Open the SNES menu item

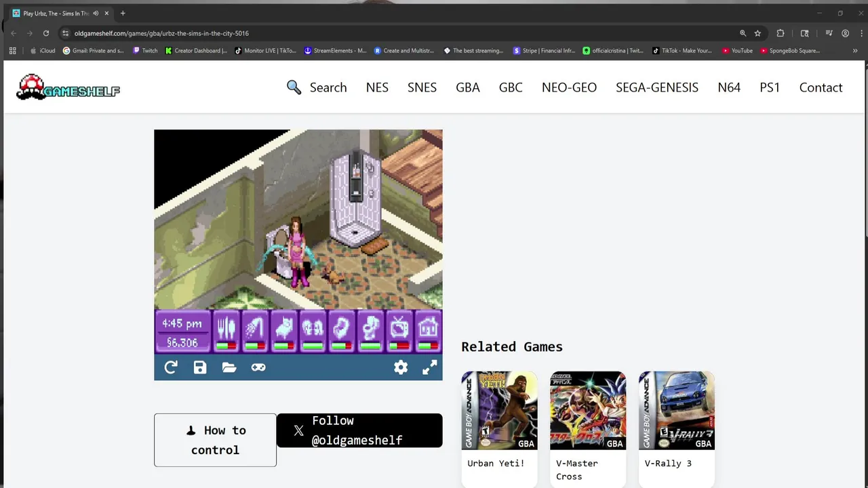click(422, 87)
